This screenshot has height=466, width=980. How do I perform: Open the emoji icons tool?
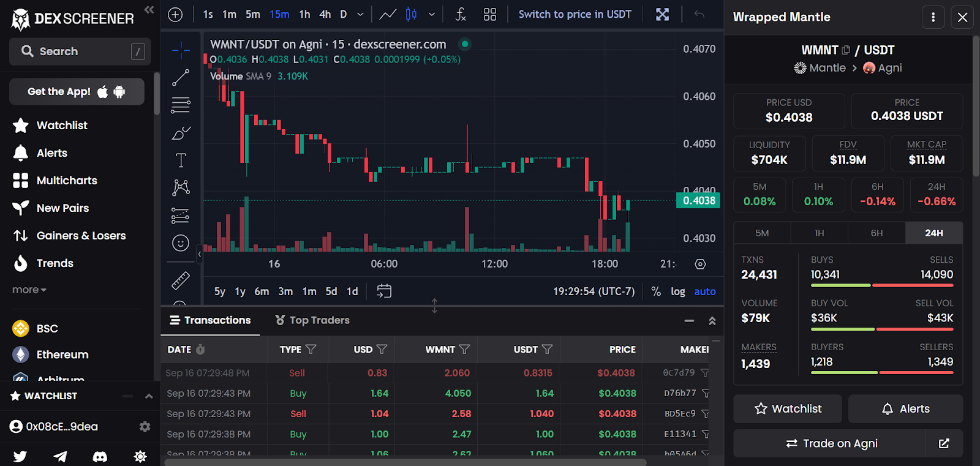coord(181,243)
